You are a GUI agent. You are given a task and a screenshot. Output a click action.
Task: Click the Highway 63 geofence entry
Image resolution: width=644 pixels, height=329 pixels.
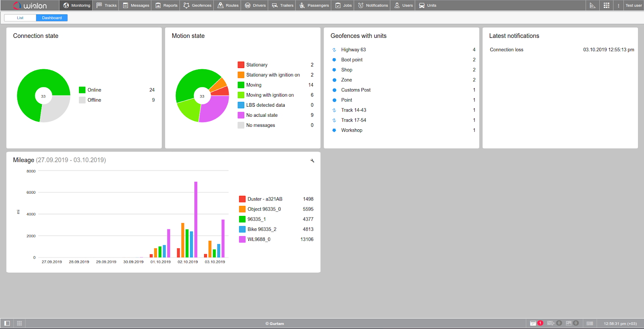[353, 50]
